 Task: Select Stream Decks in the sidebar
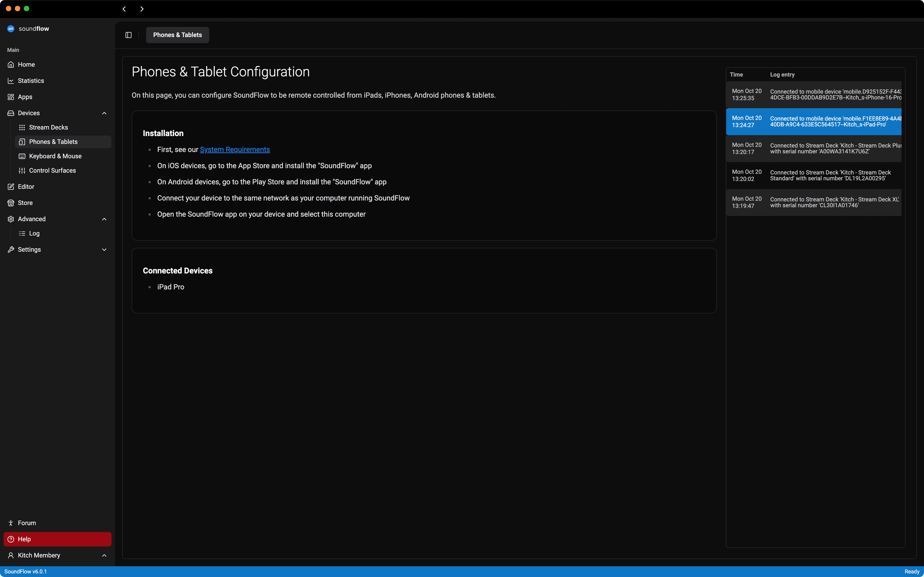[49, 127]
